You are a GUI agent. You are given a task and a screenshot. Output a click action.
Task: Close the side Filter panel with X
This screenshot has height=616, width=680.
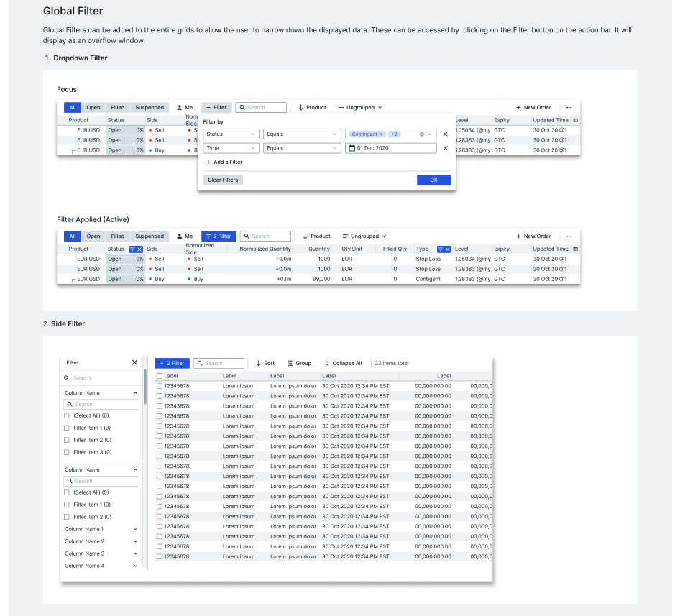click(x=134, y=363)
